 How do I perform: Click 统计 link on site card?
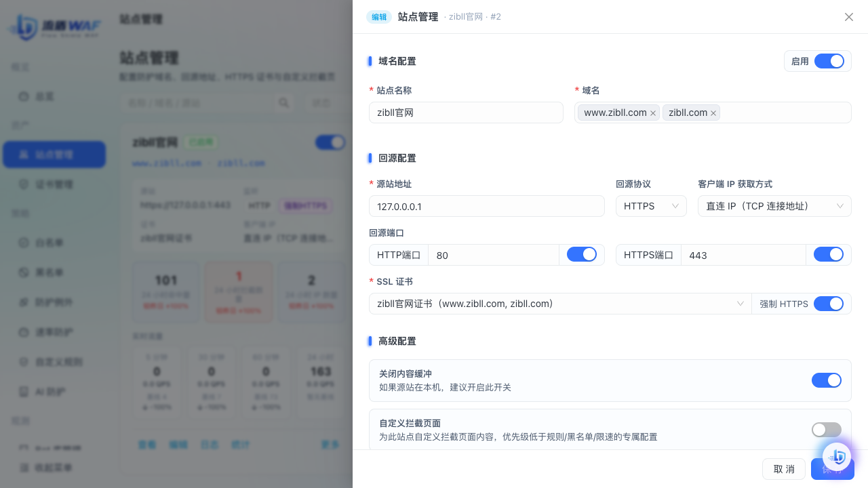pos(241,445)
